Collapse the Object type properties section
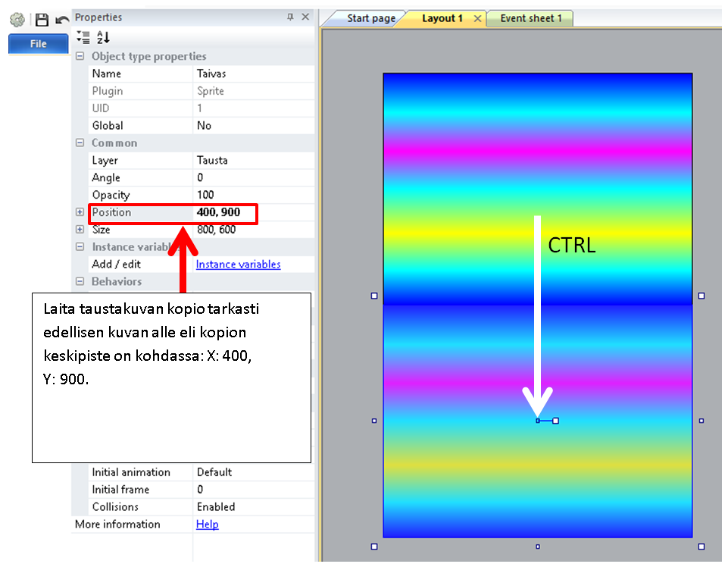This screenshot has height=567, width=728. [x=80, y=57]
